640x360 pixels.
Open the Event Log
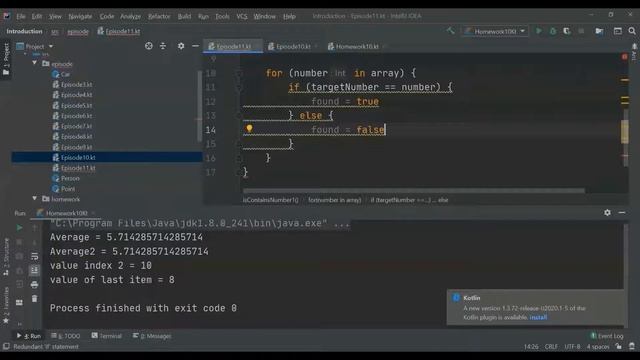(x=607, y=336)
